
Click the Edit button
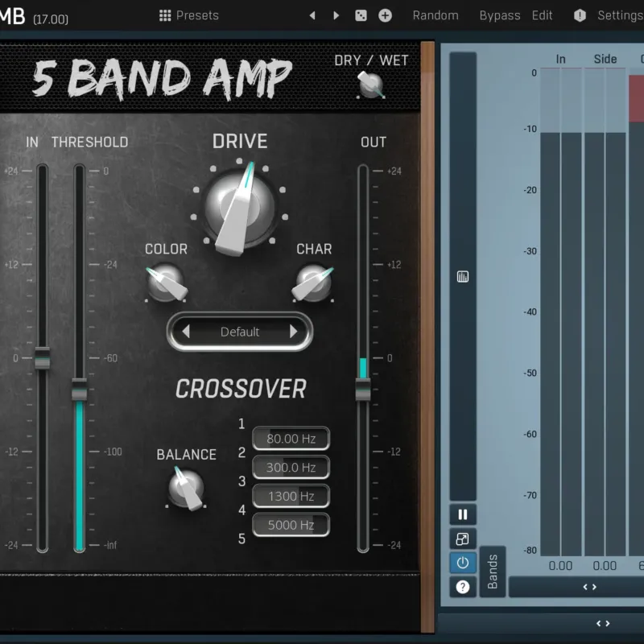pyautogui.click(x=542, y=15)
